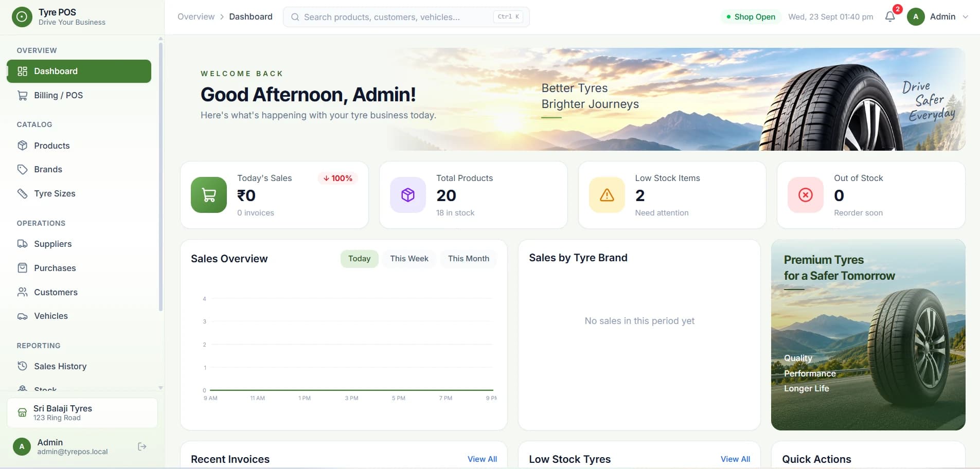
Task: Open the Dashboard menu item
Action: (79, 71)
